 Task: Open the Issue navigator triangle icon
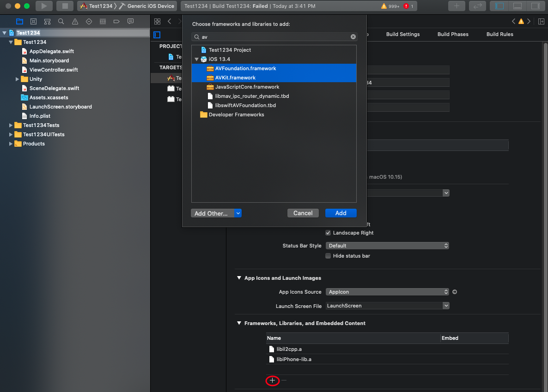pyautogui.click(x=75, y=21)
